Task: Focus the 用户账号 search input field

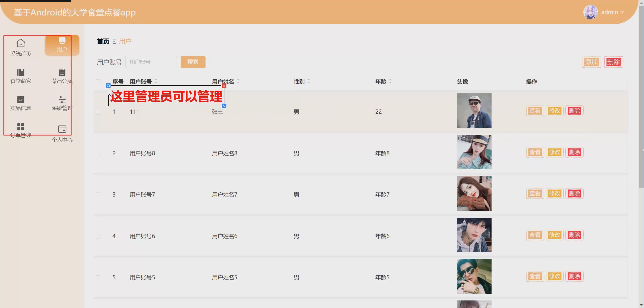Action: [x=151, y=62]
